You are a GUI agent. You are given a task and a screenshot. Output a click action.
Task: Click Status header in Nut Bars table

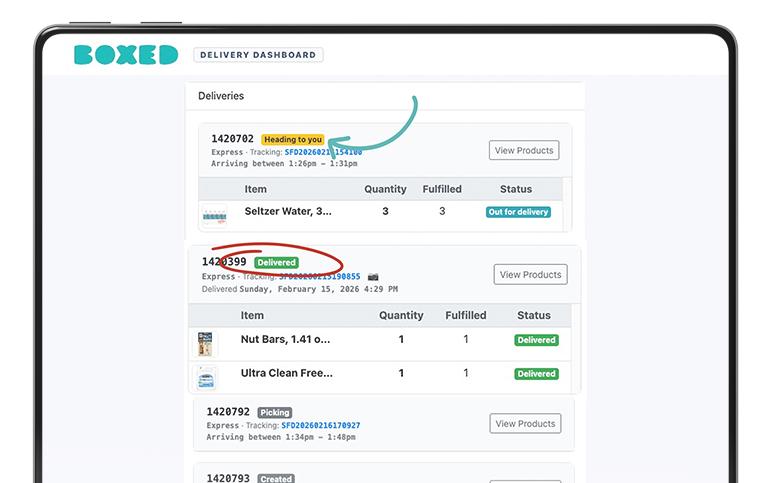tap(534, 315)
